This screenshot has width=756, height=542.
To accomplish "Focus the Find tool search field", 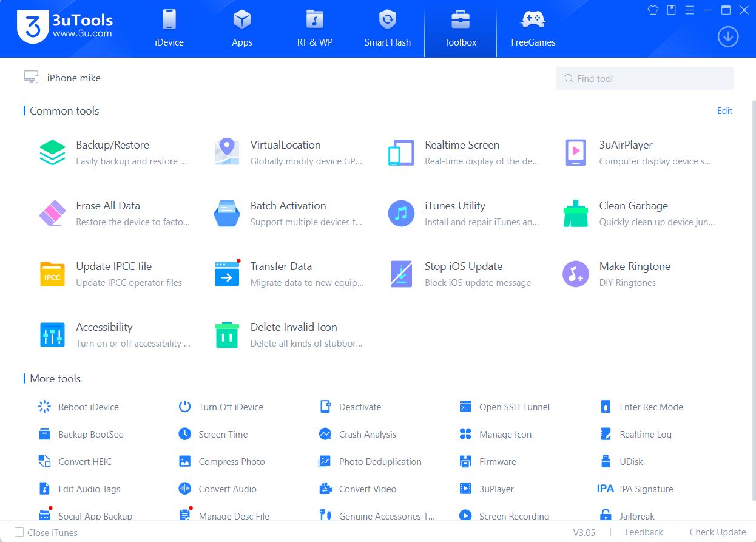I will coord(644,78).
